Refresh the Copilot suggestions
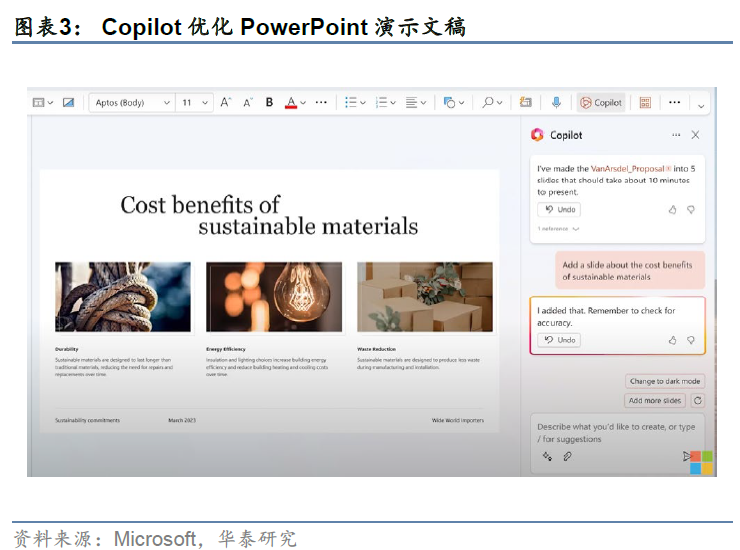 pos(698,400)
